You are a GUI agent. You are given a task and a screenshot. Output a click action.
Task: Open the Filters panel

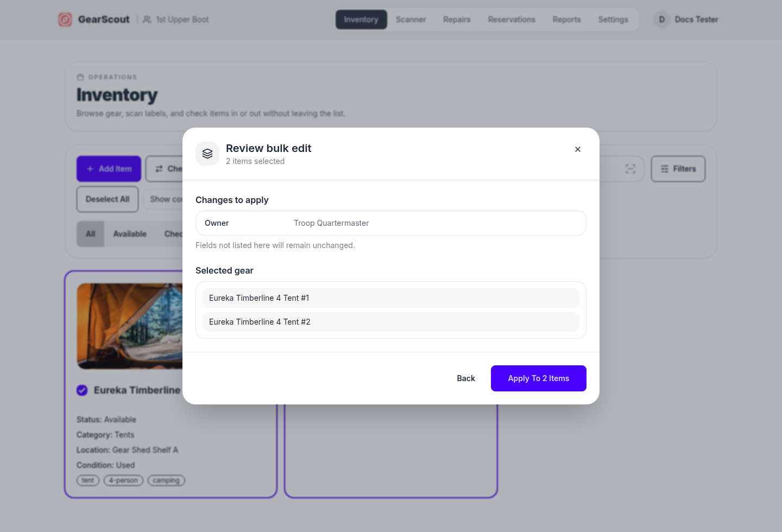[x=678, y=169]
